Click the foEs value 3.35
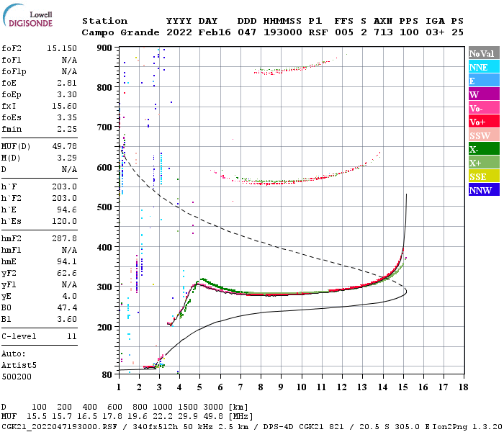The width and height of the screenshot is (504, 432). tap(67, 117)
